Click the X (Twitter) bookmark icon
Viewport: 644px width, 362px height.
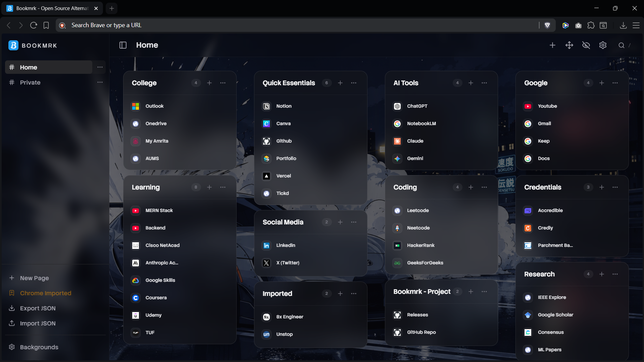point(266,263)
